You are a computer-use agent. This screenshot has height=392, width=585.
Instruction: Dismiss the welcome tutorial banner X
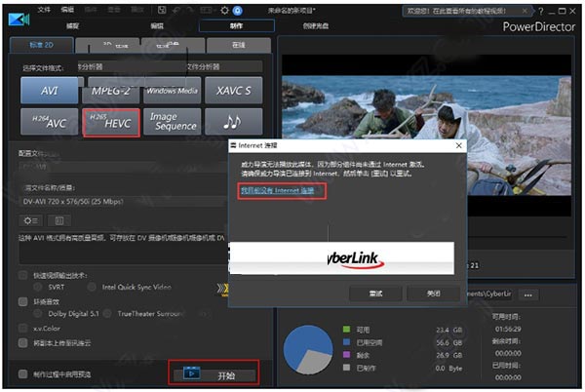(525, 11)
